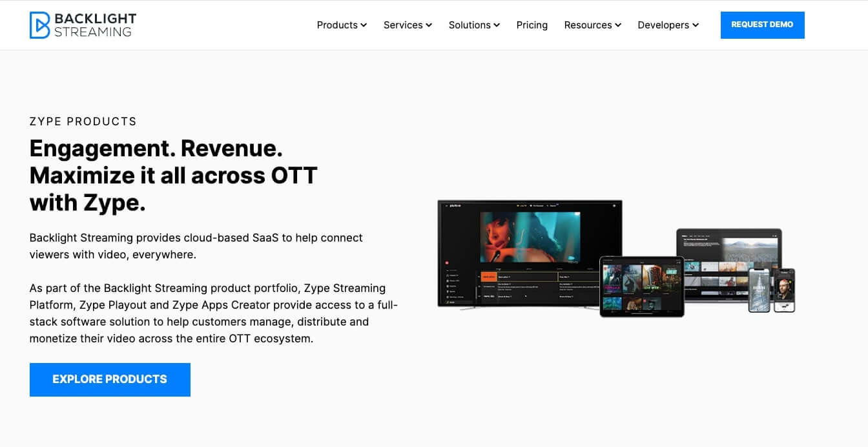The height and width of the screenshot is (447, 868).
Task: Expand the Developers dropdown chevron
Action: pos(696,25)
